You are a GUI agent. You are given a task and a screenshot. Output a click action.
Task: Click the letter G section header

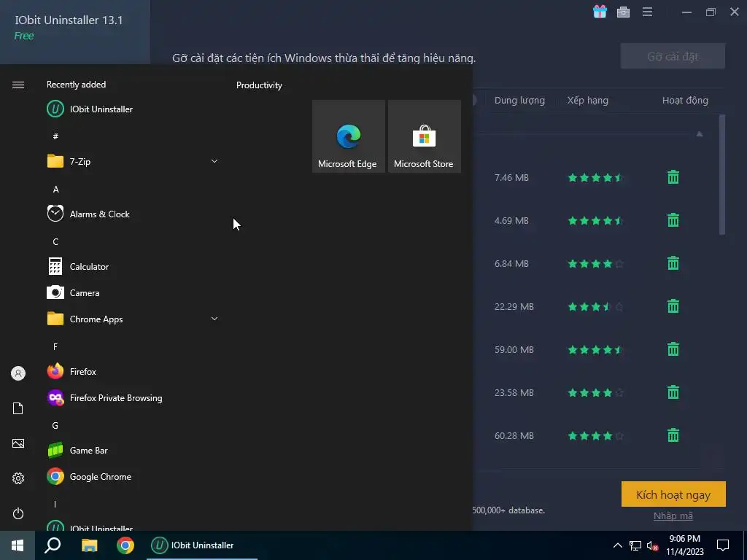[55, 426]
